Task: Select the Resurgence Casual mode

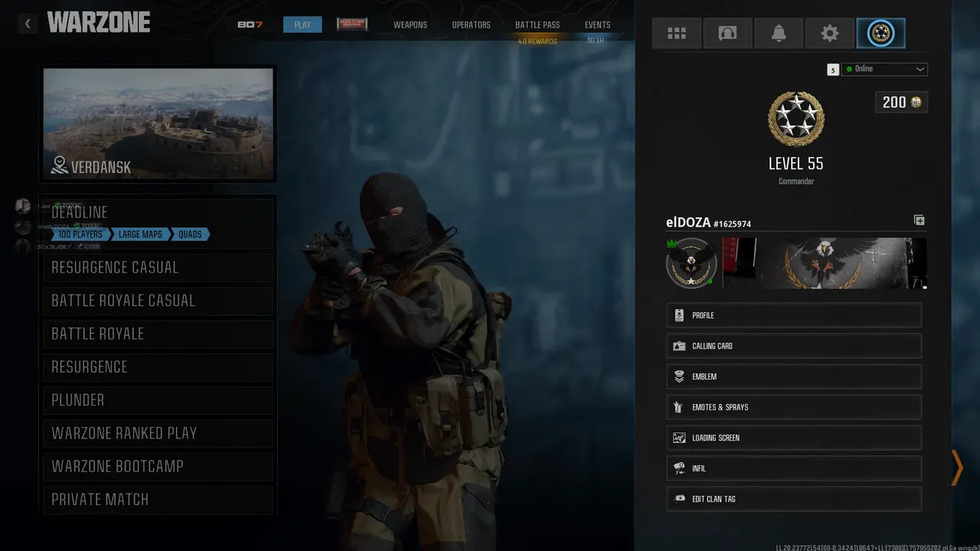Action: pyautogui.click(x=158, y=268)
